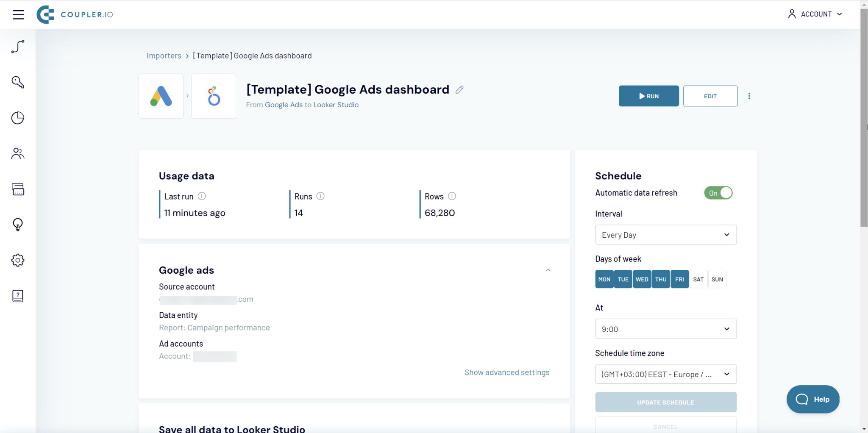
Task: Open the Interval dropdown
Action: coord(665,234)
